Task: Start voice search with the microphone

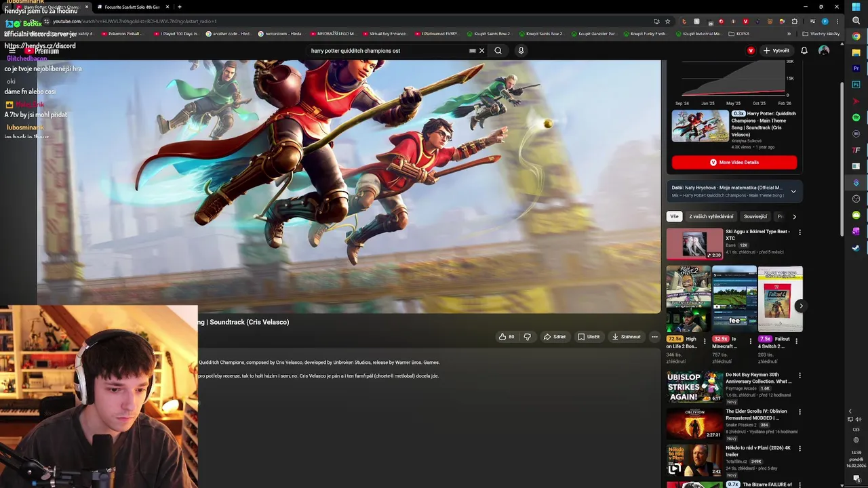Action: point(521,51)
